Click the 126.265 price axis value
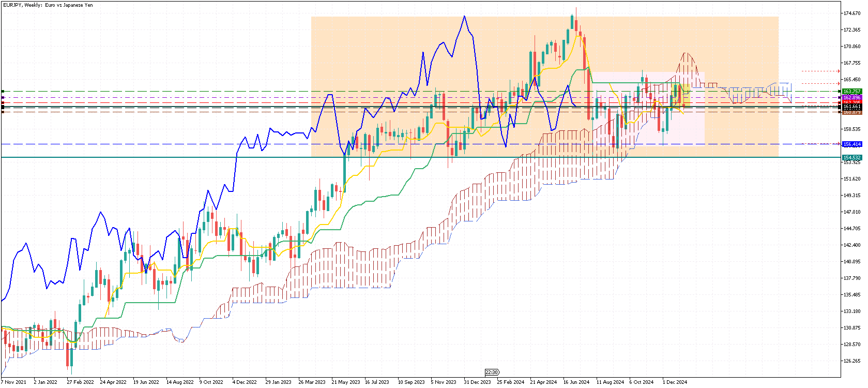This screenshot has width=868, height=388. (x=852, y=361)
